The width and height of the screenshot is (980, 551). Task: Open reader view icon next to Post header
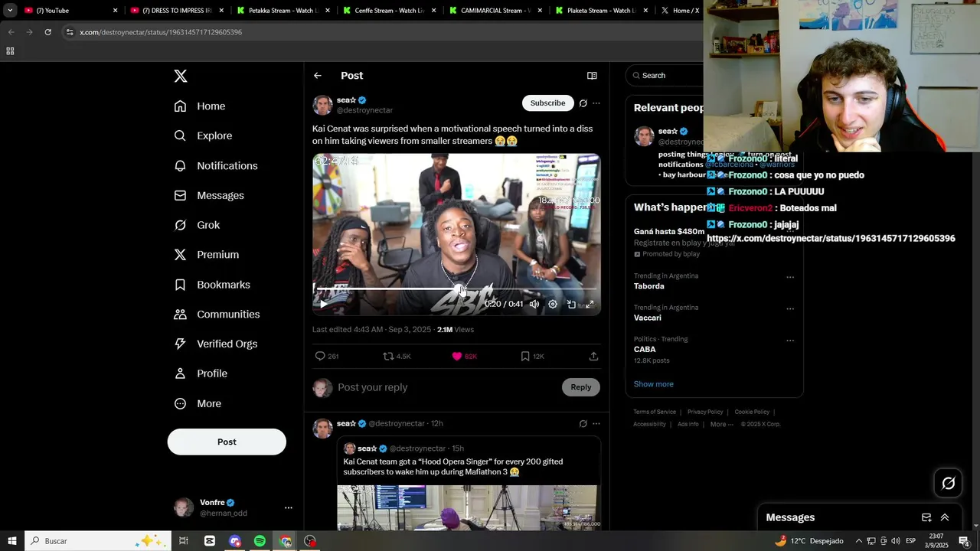pos(592,76)
